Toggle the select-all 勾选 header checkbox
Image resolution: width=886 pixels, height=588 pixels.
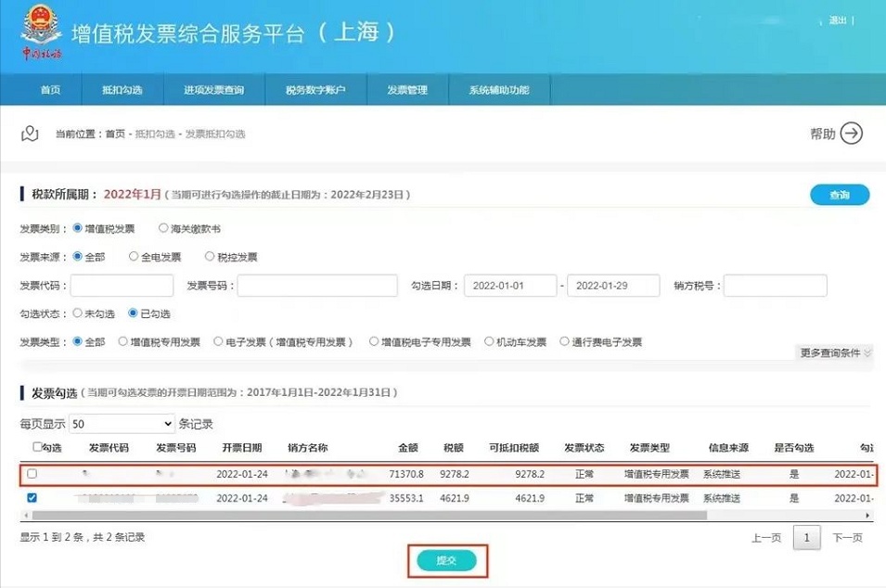(x=37, y=447)
